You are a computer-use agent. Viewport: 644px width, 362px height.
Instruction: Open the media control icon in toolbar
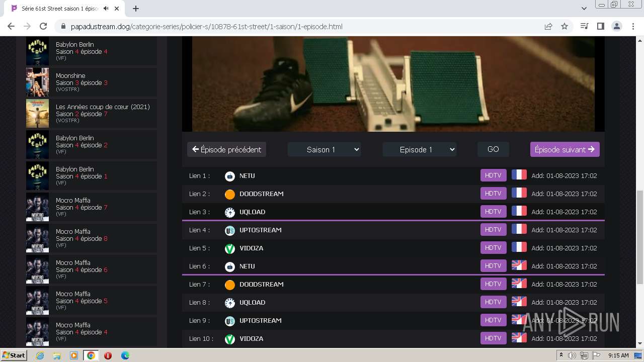(x=584, y=26)
